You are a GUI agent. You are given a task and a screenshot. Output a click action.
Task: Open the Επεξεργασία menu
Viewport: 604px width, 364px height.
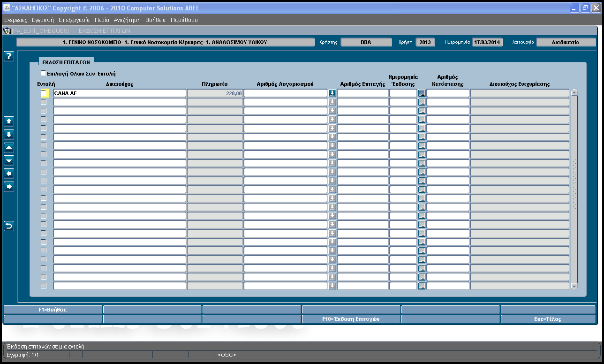pos(74,20)
